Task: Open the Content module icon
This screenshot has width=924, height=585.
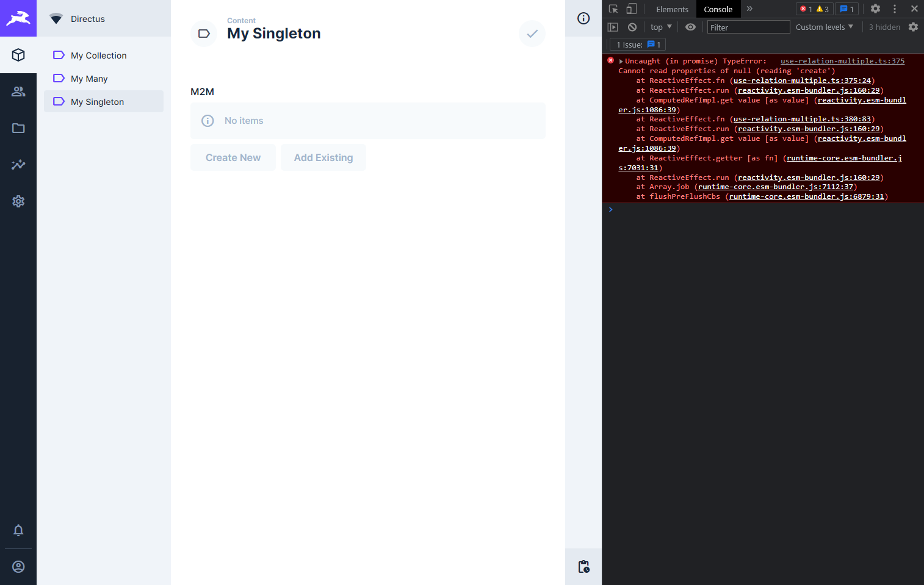Action: [18, 56]
